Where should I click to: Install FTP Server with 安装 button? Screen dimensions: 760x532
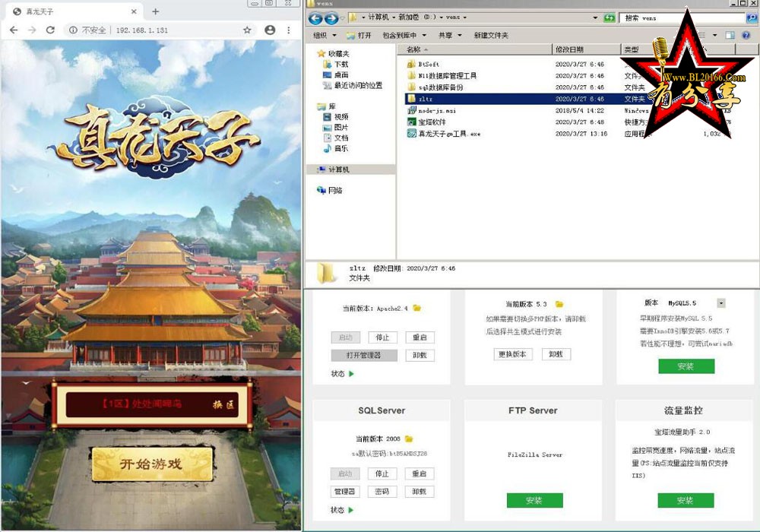pyautogui.click(x=534, y=501)
